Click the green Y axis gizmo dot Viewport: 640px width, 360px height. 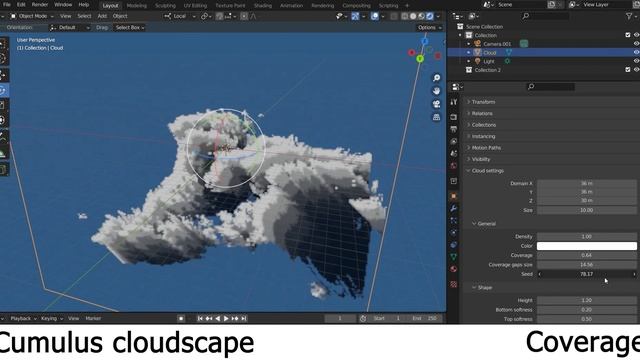coord(420,59)
